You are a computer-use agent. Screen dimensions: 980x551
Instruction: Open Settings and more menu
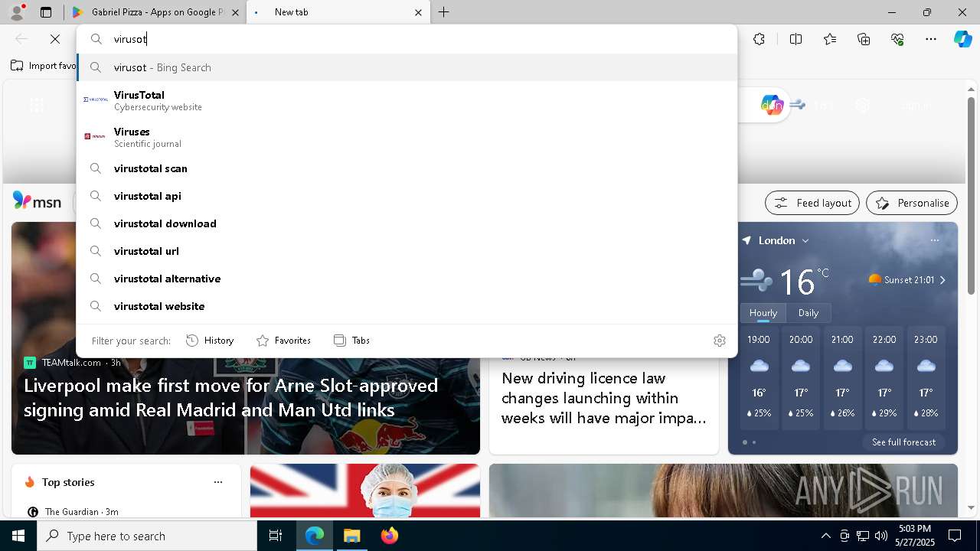click(931, 39)
